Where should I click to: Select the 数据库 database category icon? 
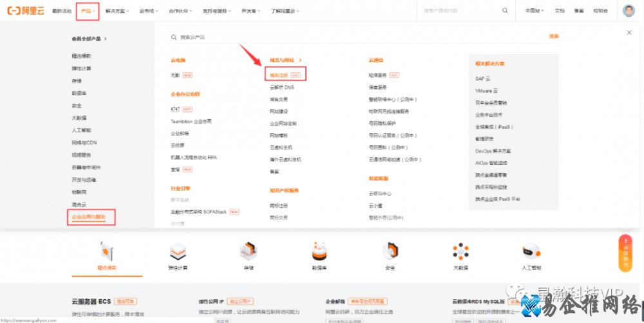(x=319, y=251)
